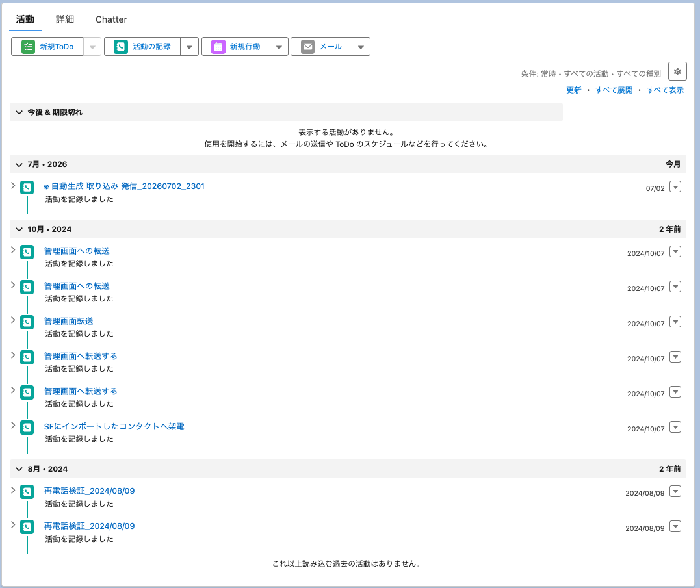Collapse the 10月・2024 section
Screen dimensions: 700x588
pyautogui.click(x=19, y=229)
